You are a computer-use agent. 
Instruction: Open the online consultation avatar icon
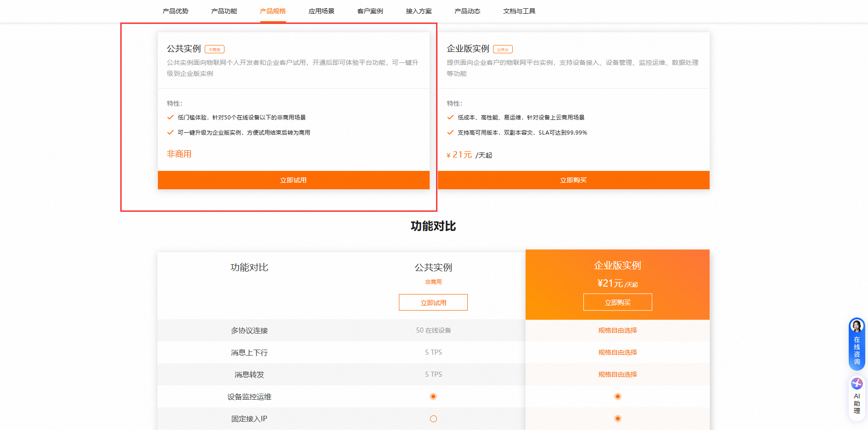[x=857, y=326]
